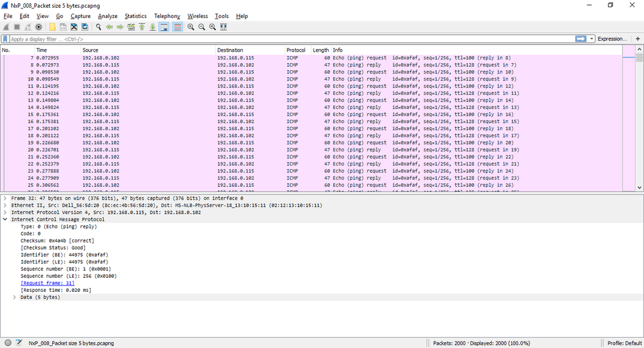Select packet 24 echo reply row

point(312,178)
